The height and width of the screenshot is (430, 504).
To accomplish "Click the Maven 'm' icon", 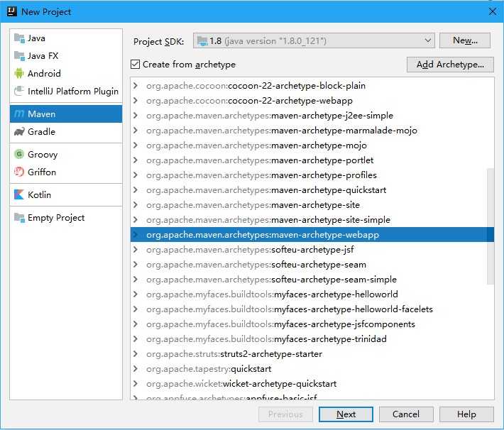I will click(x=19, y=114).
